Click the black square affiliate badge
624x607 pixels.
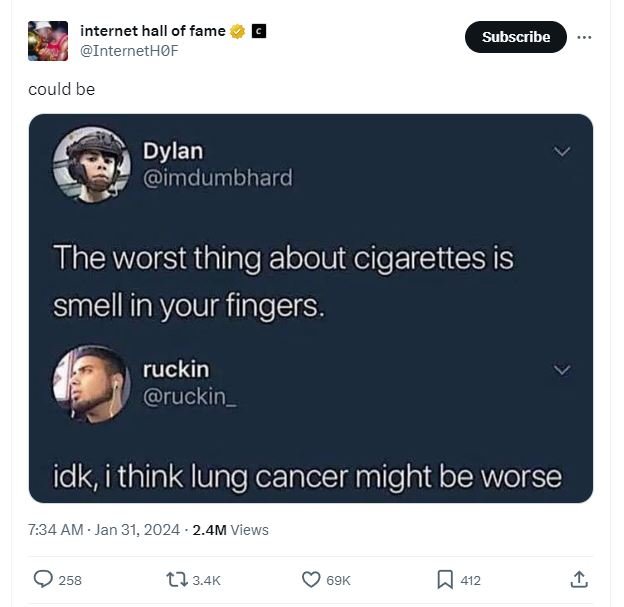click(x=259, y=31)
